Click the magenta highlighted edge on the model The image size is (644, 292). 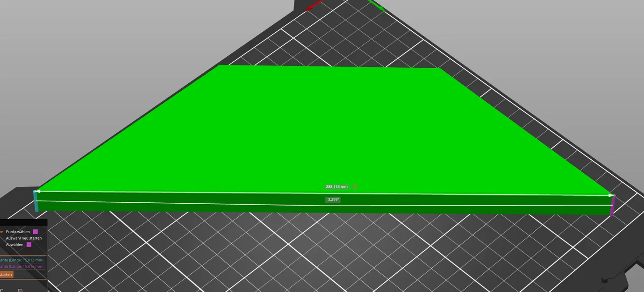[613, 205]
